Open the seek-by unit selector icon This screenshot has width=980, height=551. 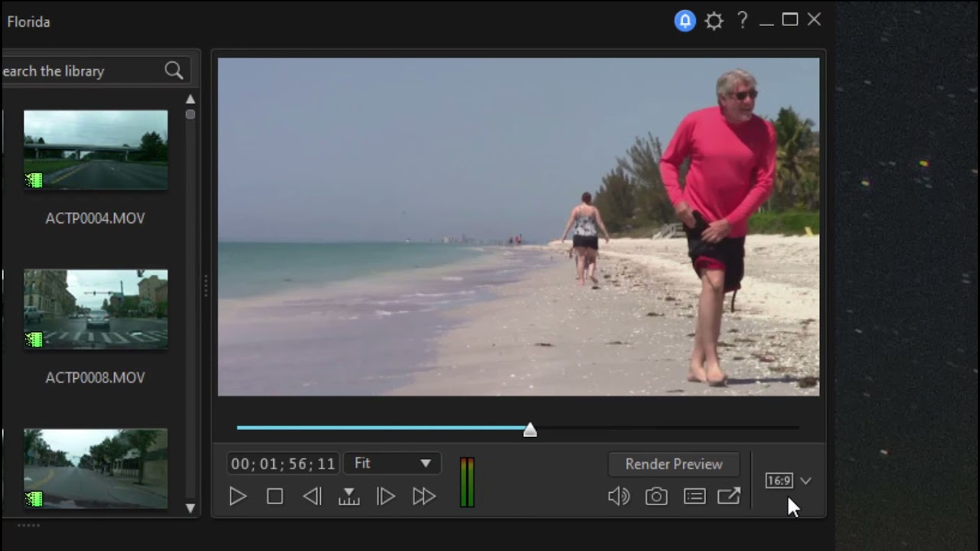[x=349, y=496]
